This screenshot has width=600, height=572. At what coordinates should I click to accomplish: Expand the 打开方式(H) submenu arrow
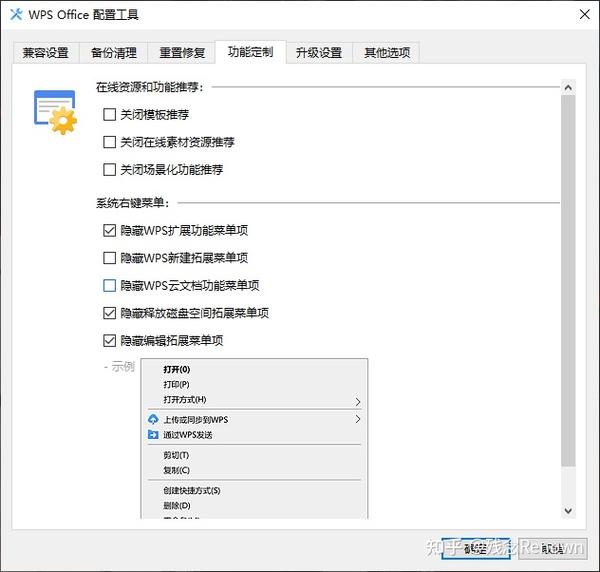(x=358, y=402)
